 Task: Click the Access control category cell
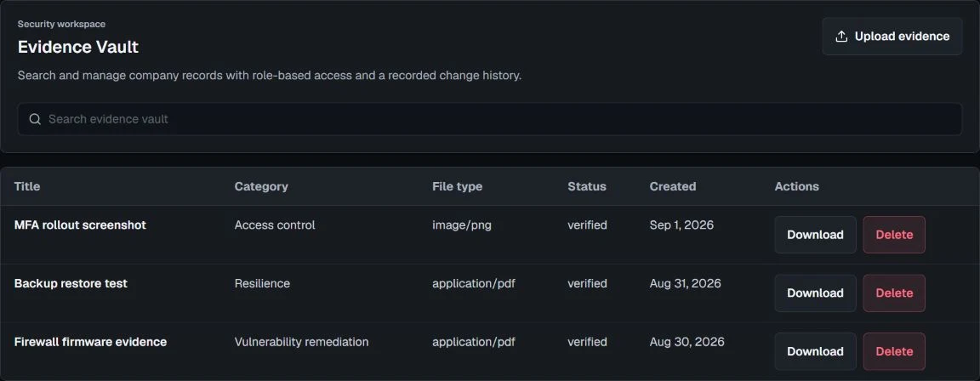click(x=275, y=225)
